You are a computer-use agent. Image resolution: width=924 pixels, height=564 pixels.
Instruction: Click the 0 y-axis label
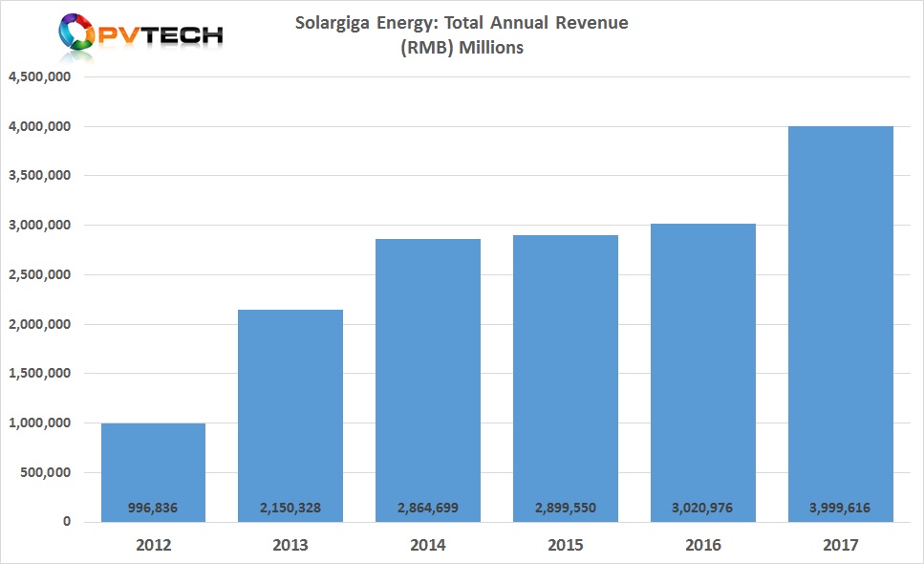[x=67, y=522]
